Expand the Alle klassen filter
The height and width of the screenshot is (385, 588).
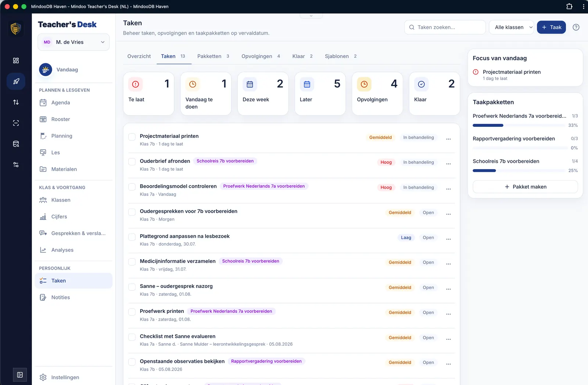tap(511, 27)
